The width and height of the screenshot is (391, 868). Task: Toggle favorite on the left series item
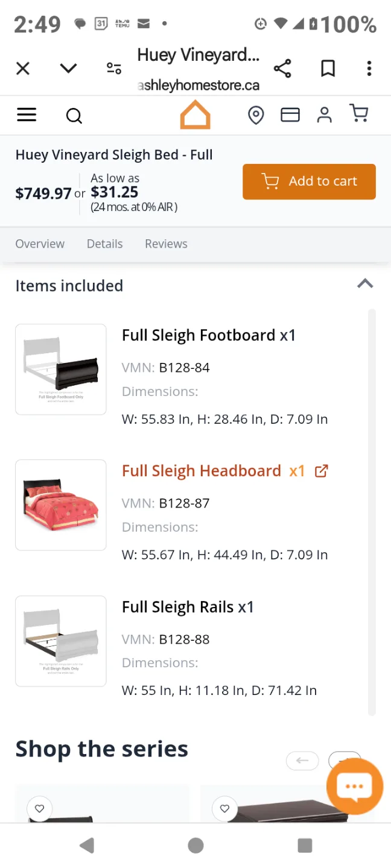[x=39, y=808]
